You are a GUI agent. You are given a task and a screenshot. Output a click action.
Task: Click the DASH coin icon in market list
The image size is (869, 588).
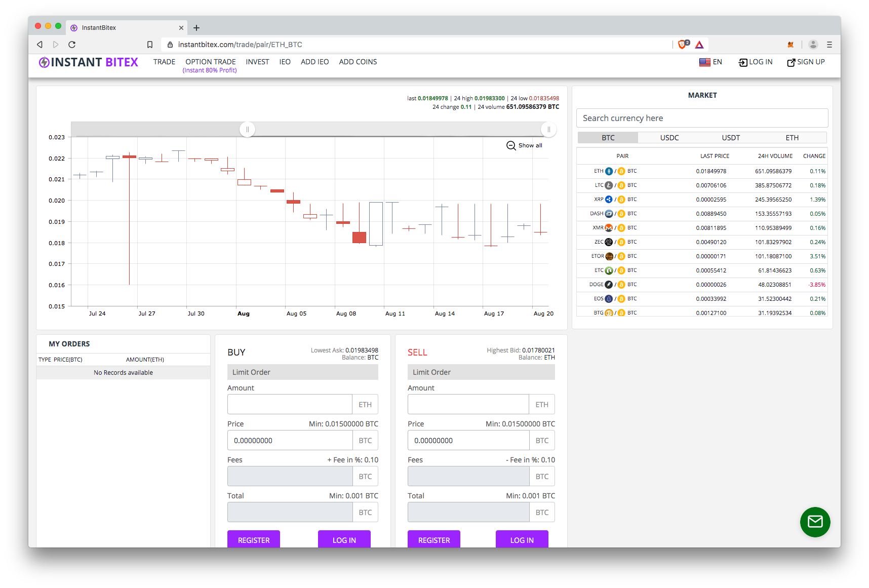609,214
